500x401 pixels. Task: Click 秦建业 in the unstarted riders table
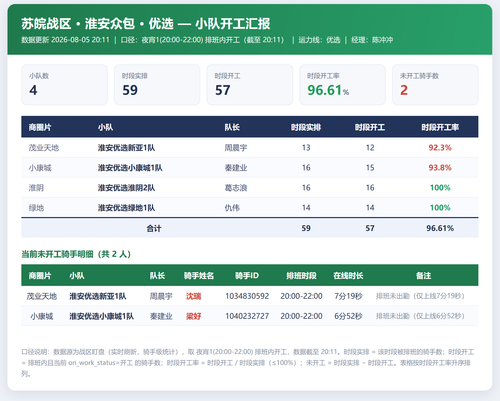click(x=161, y=316)
